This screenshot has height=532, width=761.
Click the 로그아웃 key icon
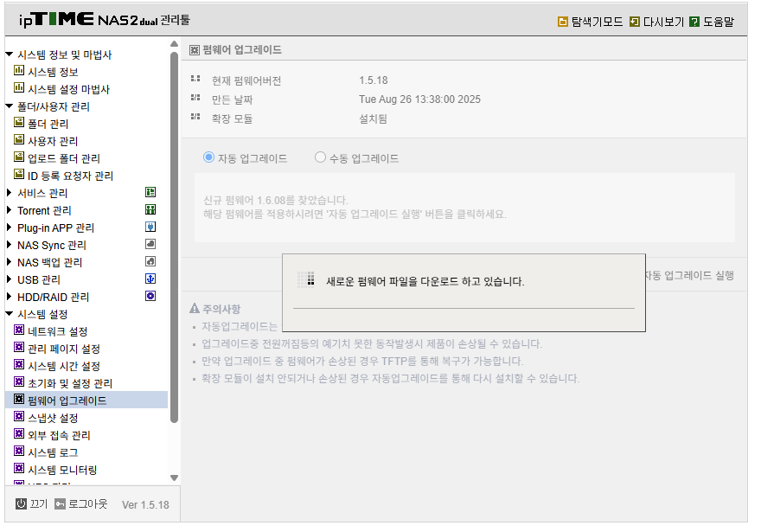(x=60, y=503)
